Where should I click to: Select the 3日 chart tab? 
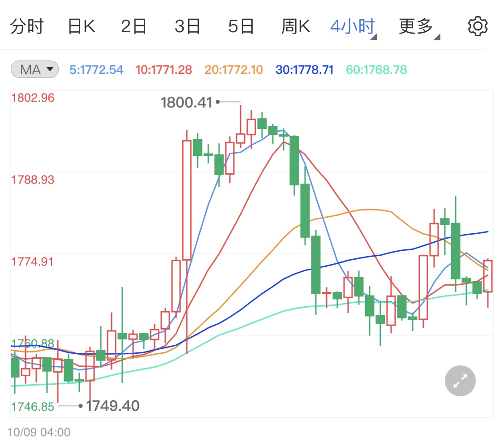coord(187,26)
